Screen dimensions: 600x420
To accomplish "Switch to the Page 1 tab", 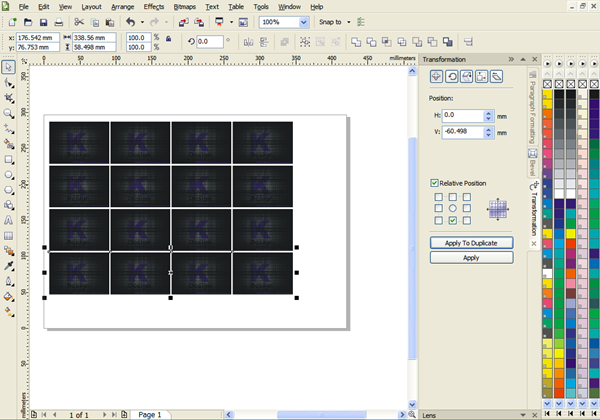I will pyautogui.click(x=150, y=415).
